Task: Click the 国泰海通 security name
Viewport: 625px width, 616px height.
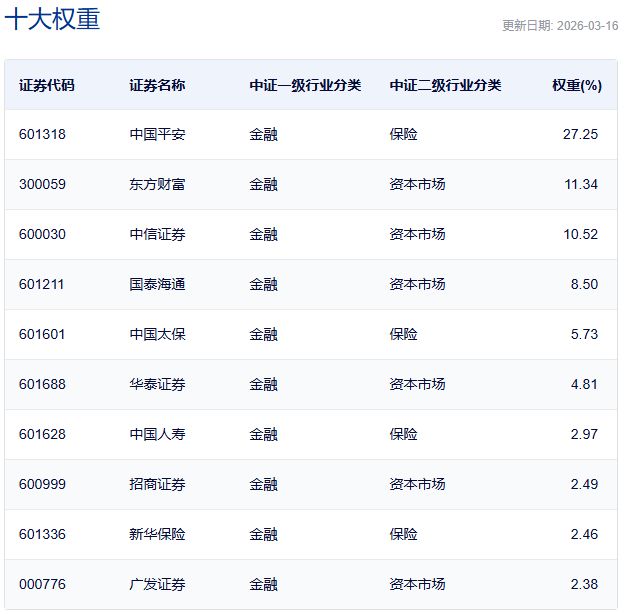Action: 157,284
